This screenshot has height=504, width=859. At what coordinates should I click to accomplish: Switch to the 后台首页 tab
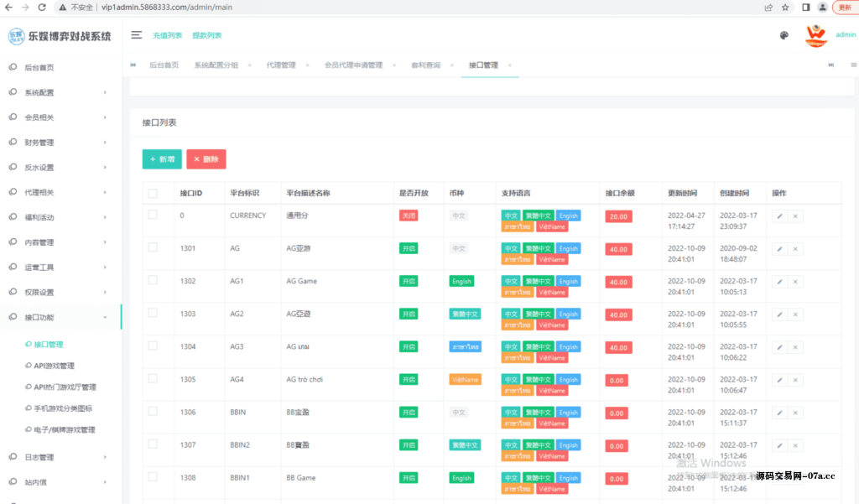164,65
